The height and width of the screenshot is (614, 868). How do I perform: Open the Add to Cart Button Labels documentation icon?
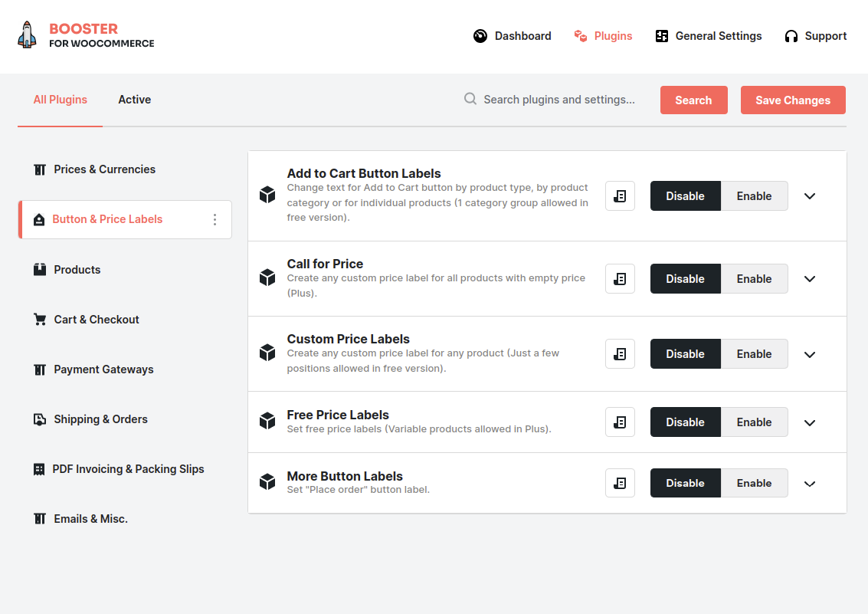(x=620, y=196)
